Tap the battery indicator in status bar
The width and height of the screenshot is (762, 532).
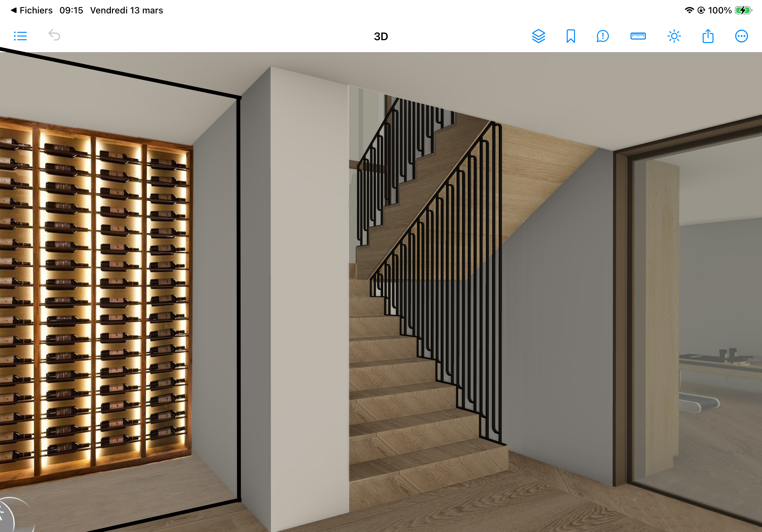[x=743, y=10]
